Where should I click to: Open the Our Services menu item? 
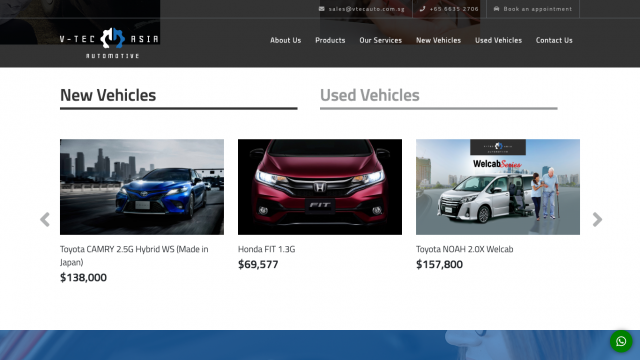pos(380,40)
